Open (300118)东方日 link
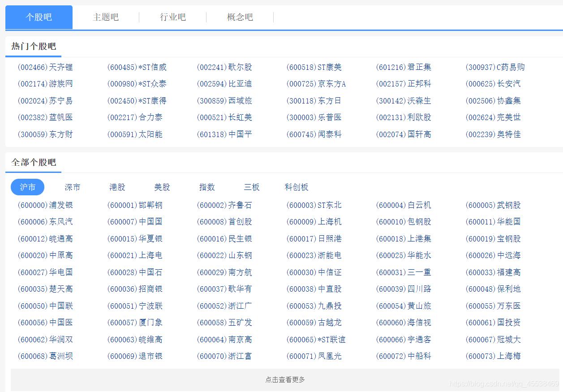Viewport: 563px width, 392px height. tap(314, 101)
